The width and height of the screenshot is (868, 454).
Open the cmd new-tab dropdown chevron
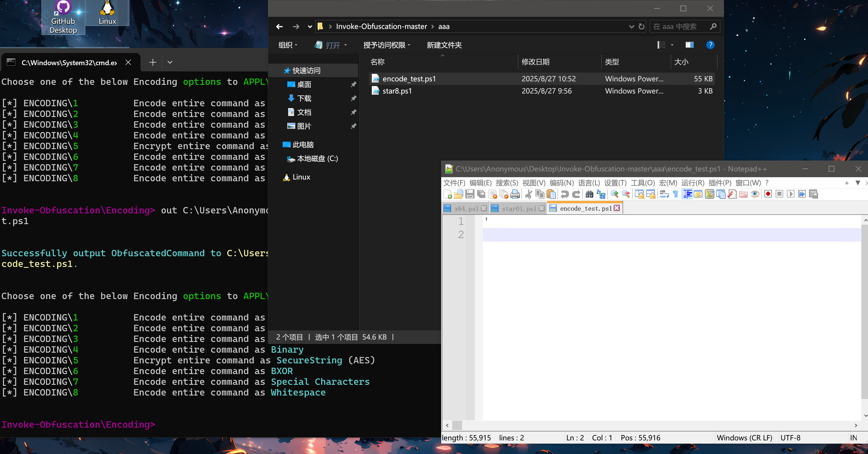(170, 62)
